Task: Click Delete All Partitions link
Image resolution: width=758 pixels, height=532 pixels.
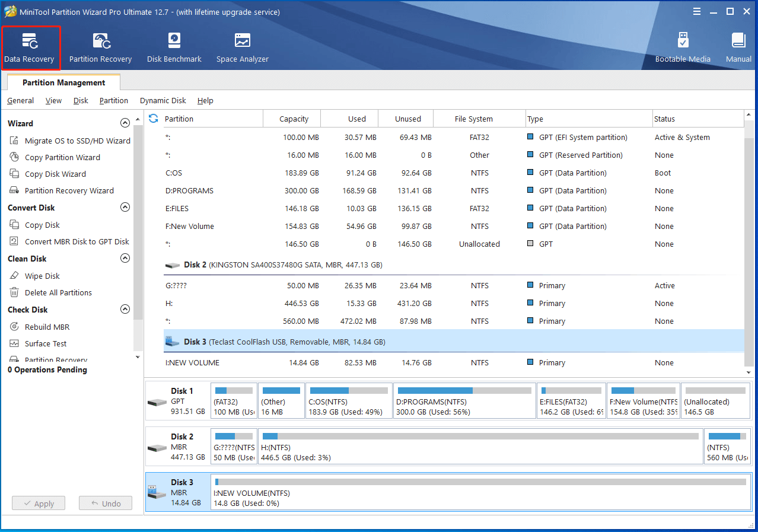Action: [x=58, y=292]
